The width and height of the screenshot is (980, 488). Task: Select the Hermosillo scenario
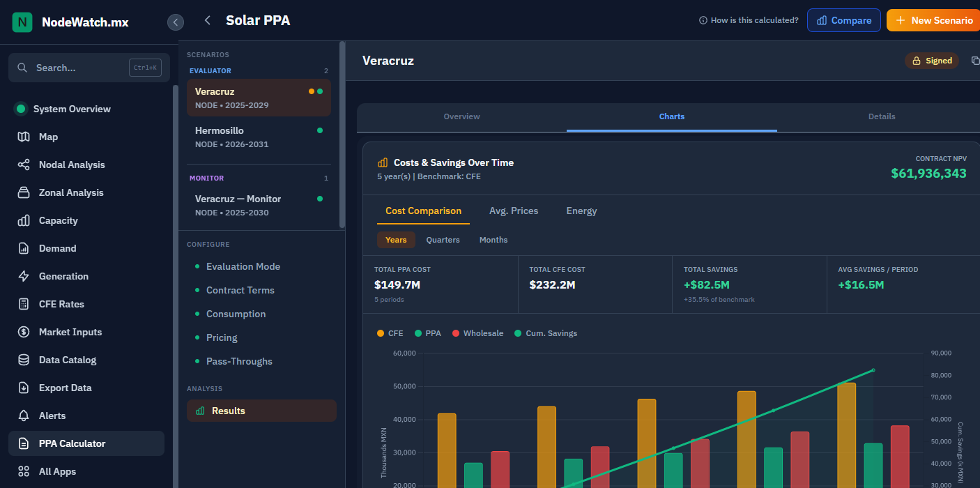(x=259, y=137)
